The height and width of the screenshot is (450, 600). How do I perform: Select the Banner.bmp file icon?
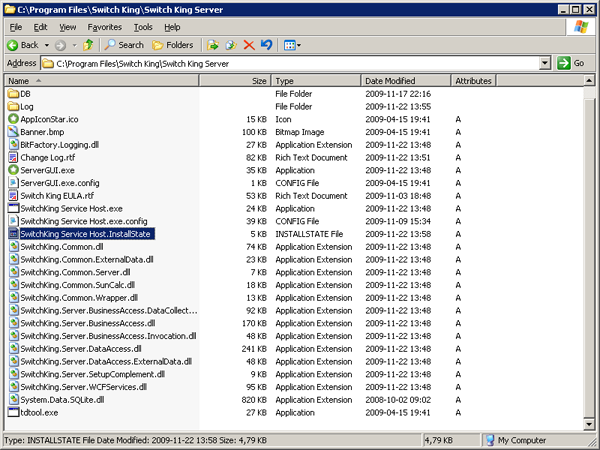point(13,132)
